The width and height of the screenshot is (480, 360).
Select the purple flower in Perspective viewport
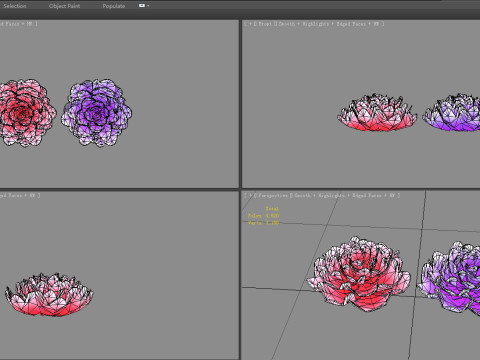(450, 278)
